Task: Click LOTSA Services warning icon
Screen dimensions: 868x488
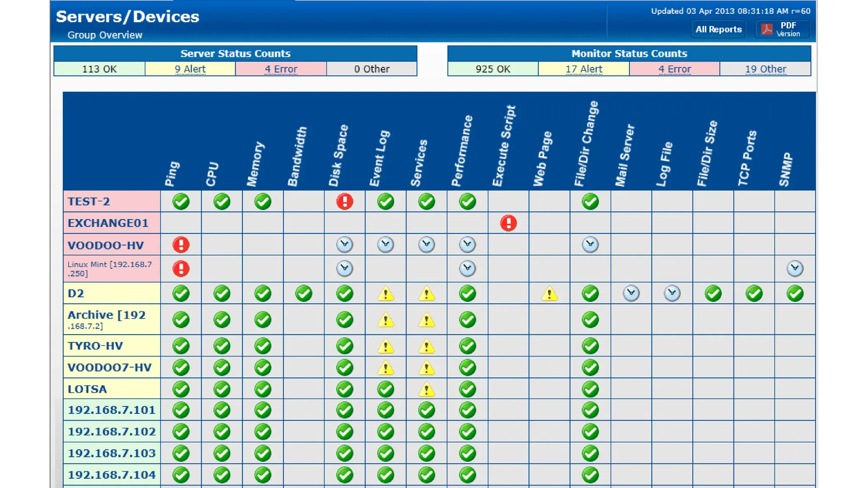Action: pyautogui.click(x=426, y=389)
